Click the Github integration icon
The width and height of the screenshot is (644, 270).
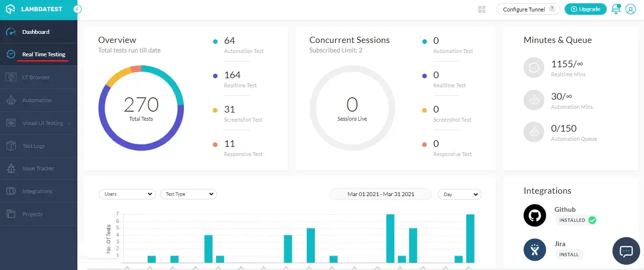(535, 215)
